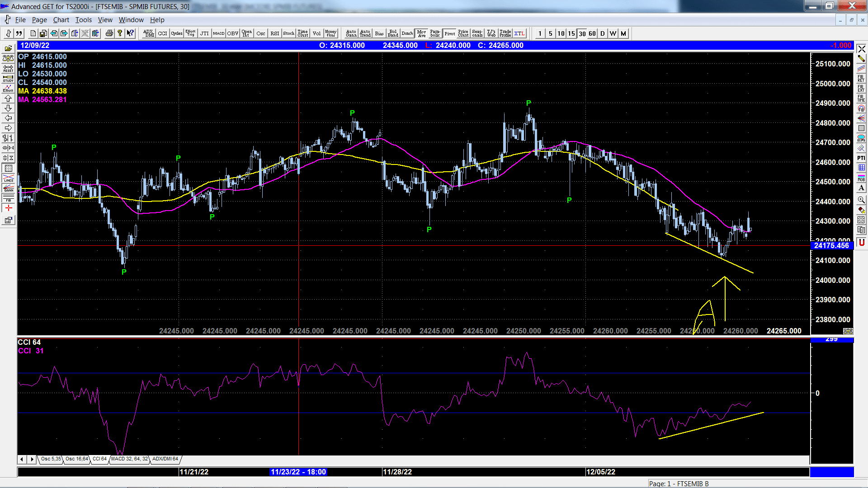The image size is (868, 488).
Task: Click the New page icon
Action: click(33, 33)
